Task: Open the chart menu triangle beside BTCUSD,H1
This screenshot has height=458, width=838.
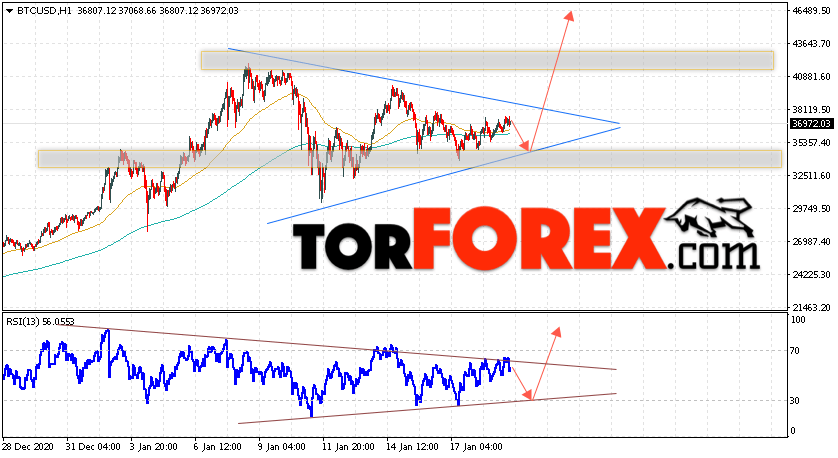Action: click(10, 11)
